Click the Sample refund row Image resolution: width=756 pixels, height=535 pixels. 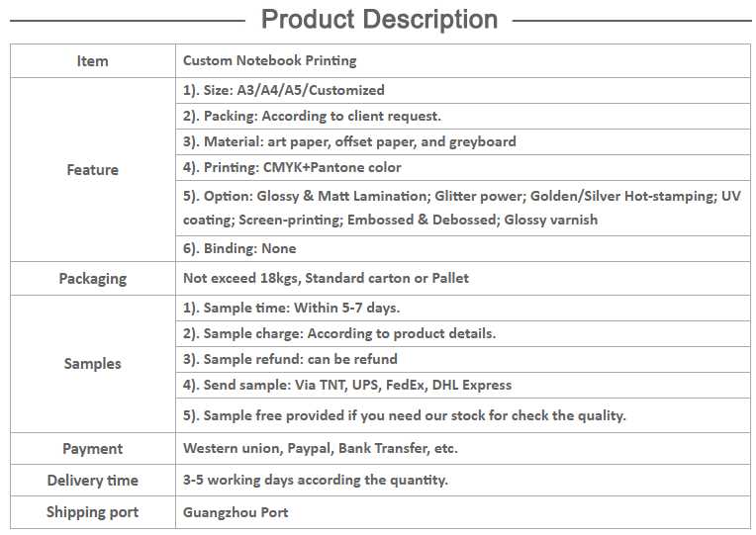click(290, 359)
